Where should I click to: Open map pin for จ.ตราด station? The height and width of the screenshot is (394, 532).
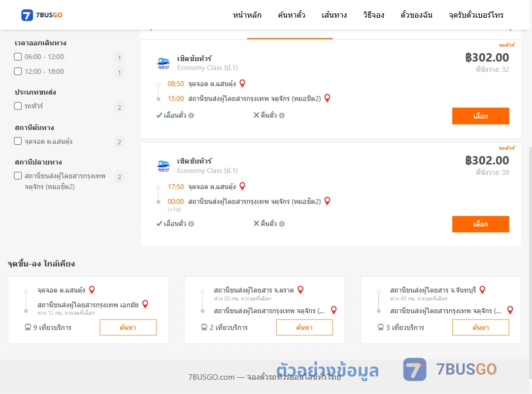pos(300,290)
